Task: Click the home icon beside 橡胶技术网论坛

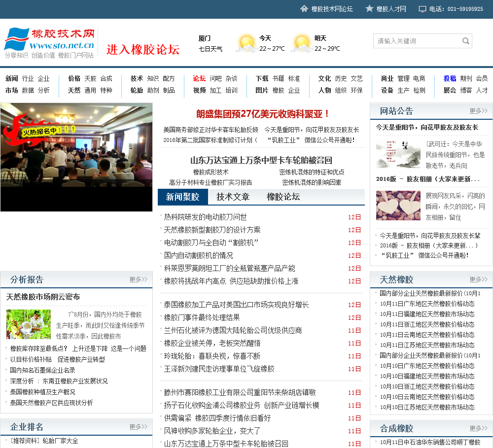Action: (x=304, y=9)
